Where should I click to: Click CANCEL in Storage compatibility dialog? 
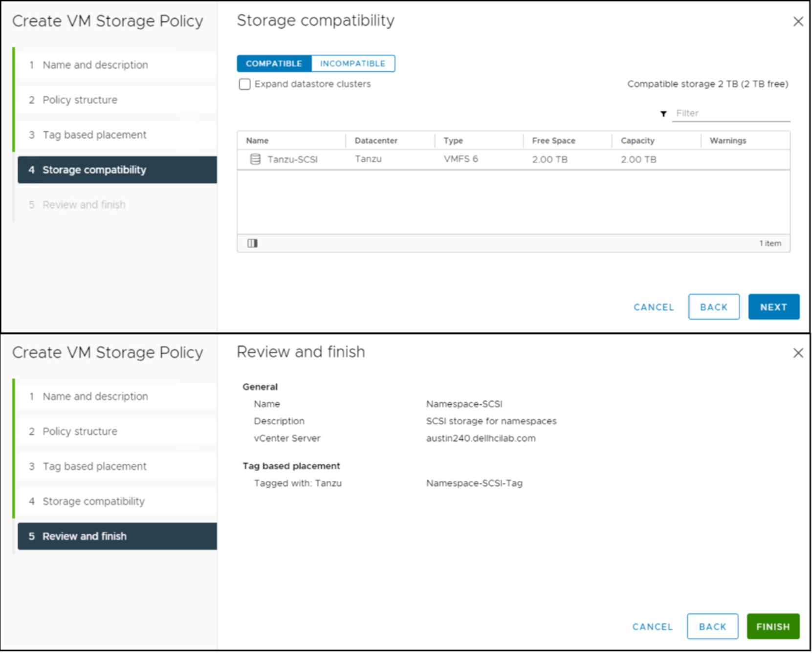(x=654, y=307)
